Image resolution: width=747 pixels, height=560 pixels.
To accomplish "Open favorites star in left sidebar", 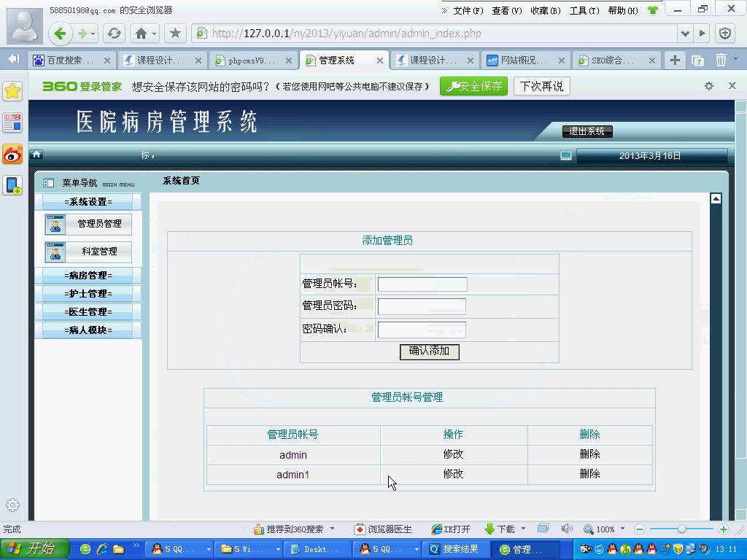I will pyautogui.click(x=12, y=91).
